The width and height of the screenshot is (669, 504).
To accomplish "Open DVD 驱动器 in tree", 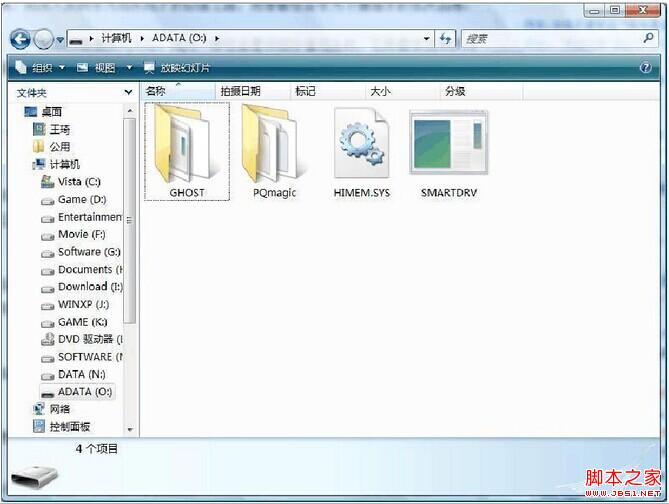I will pyautogui.click(x=90, y=339).
